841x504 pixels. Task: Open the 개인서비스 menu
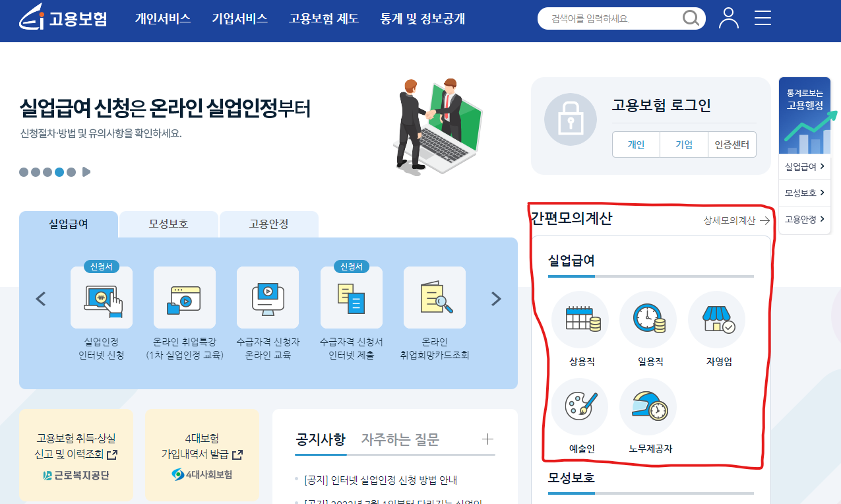(x=164, y=19)
